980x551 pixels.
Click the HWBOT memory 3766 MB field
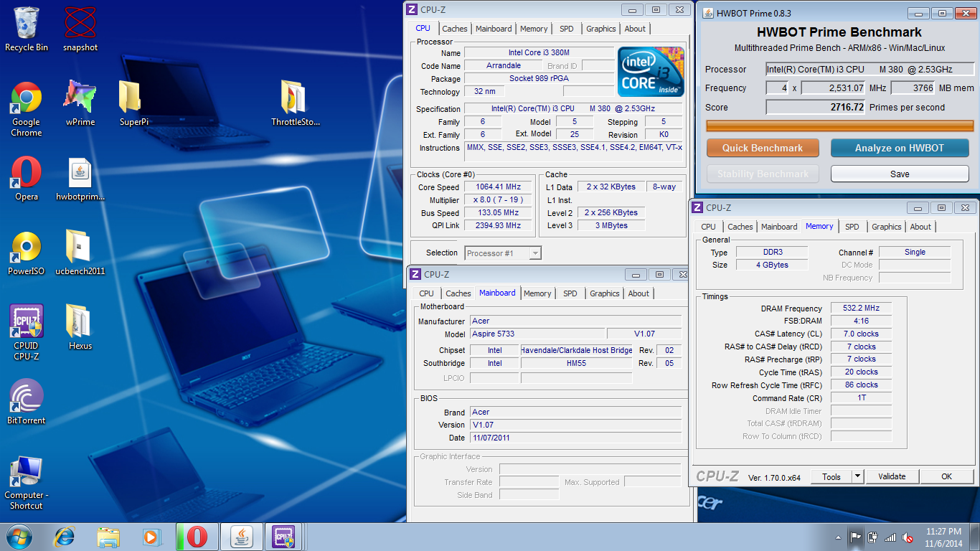click(913, 88)
